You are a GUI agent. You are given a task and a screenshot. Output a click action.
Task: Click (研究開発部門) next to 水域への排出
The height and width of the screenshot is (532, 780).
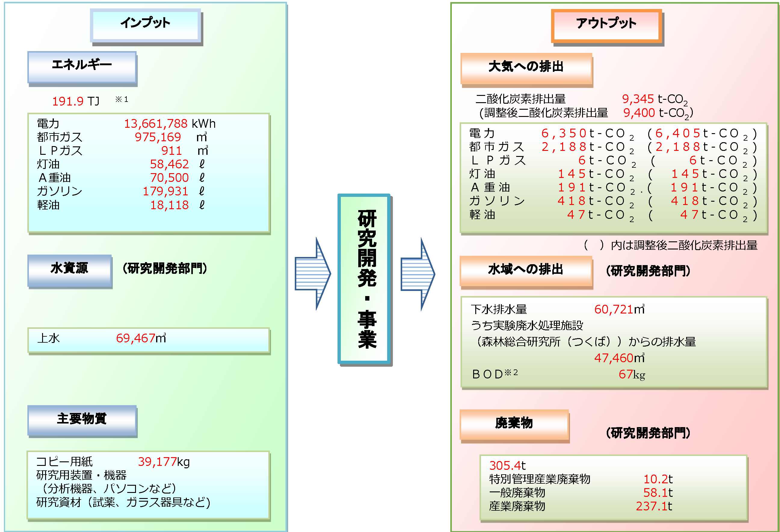pos(648,271)
